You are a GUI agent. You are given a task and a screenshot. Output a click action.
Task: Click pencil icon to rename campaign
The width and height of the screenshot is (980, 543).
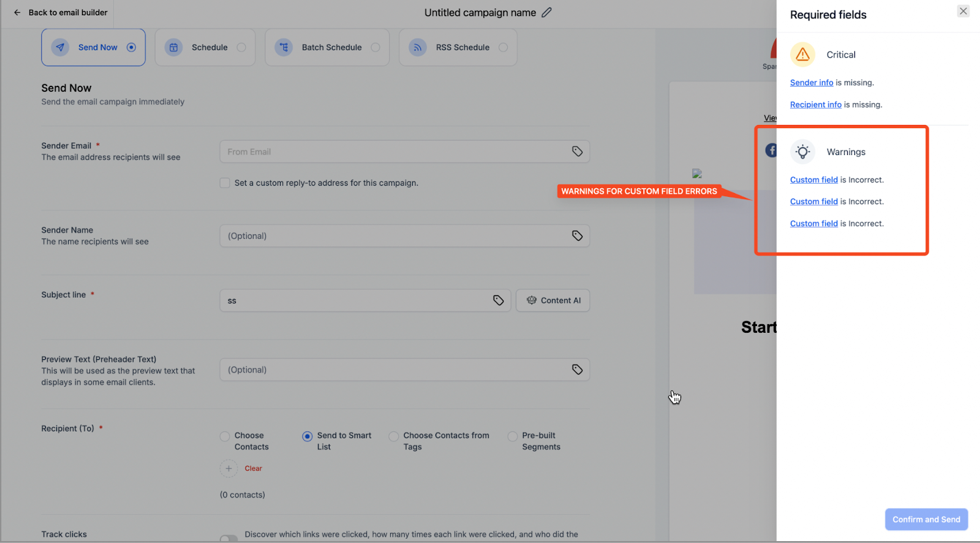click(x=547, y=12)
